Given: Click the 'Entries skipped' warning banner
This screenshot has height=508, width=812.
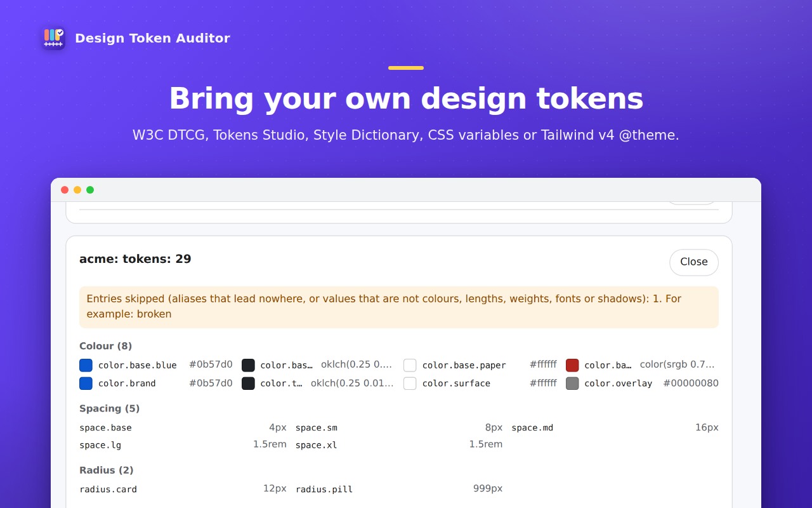Looking at the screenshot, I should [x=399, y=307].
